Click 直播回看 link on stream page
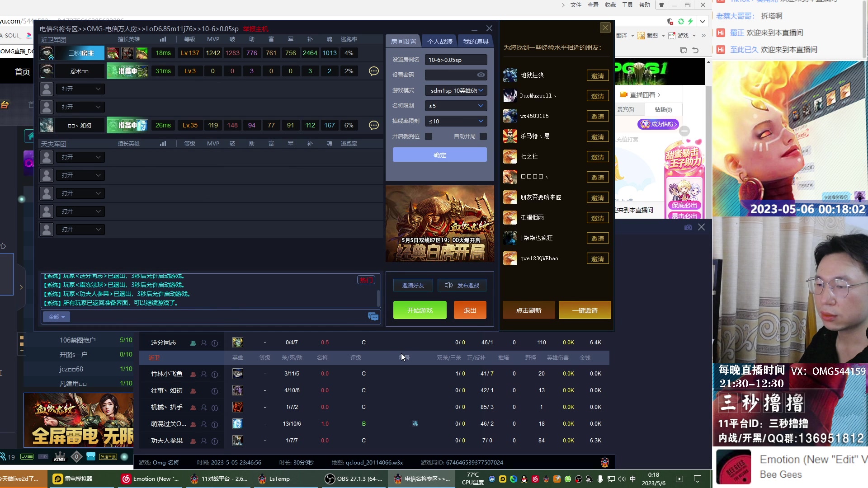The width and height of the screenshot is (868, 488). 641,95
